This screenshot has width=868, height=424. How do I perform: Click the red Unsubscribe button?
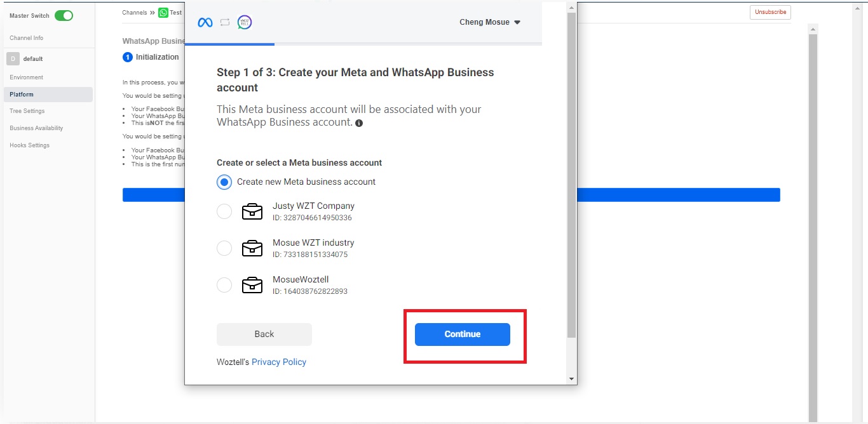point(770,12)
